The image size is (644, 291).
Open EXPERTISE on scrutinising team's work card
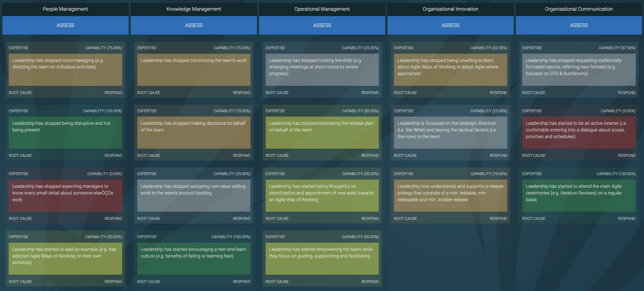(x=147, y=48)
